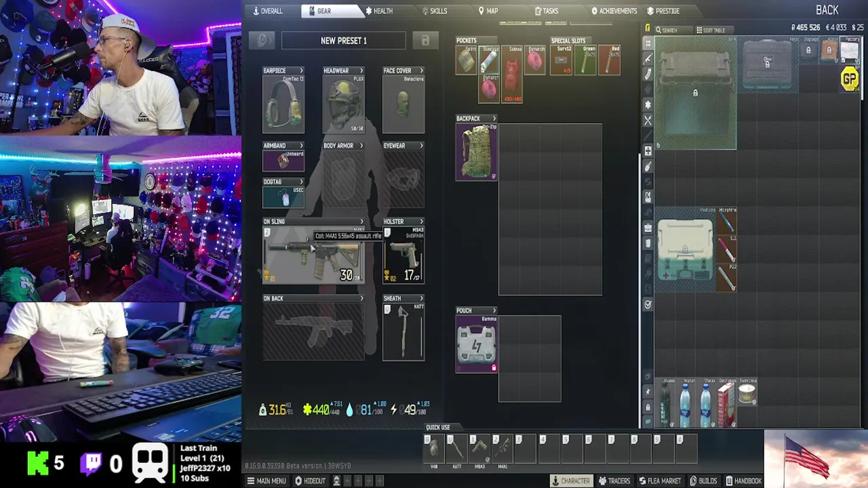Switch to the Health tab
Screen dimensions: 868x488
[378, 11]
